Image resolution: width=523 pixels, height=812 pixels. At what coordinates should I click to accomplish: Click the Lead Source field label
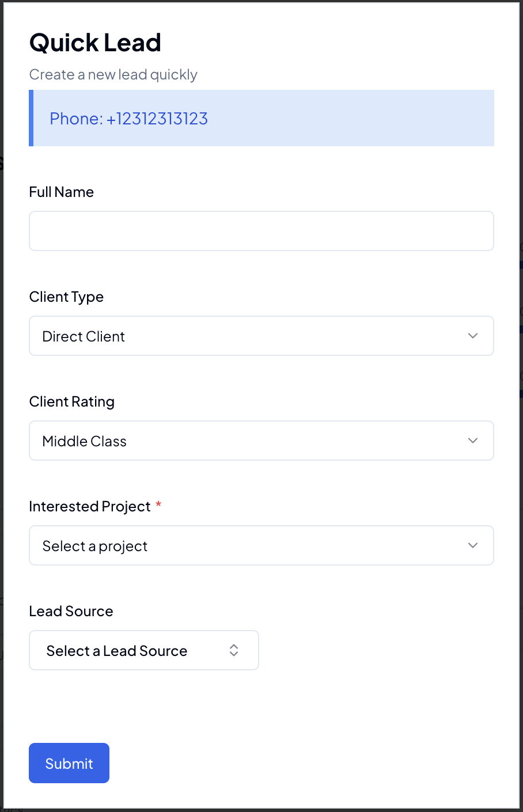click(71, 611)
